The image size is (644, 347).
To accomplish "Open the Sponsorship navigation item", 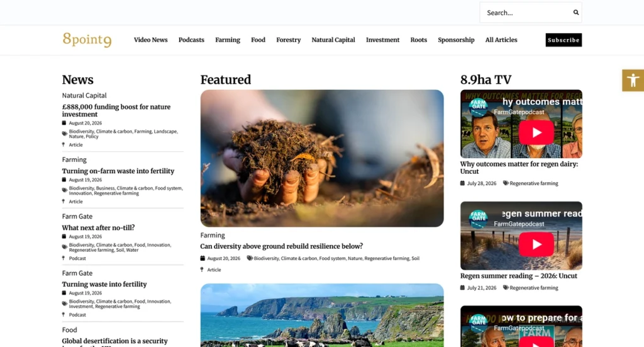I will [456, 40].
